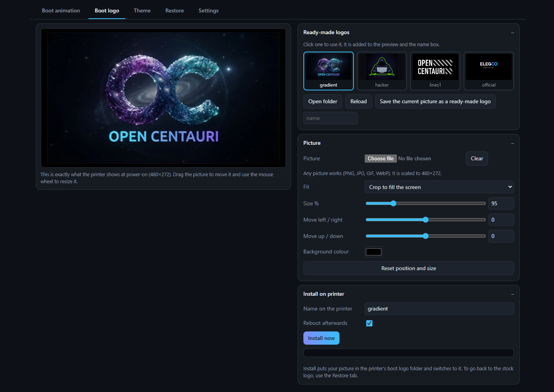Click the Move left / right value box
This screenshot has height=392, width=554.
pyautogui.click(x=501, y=220)
